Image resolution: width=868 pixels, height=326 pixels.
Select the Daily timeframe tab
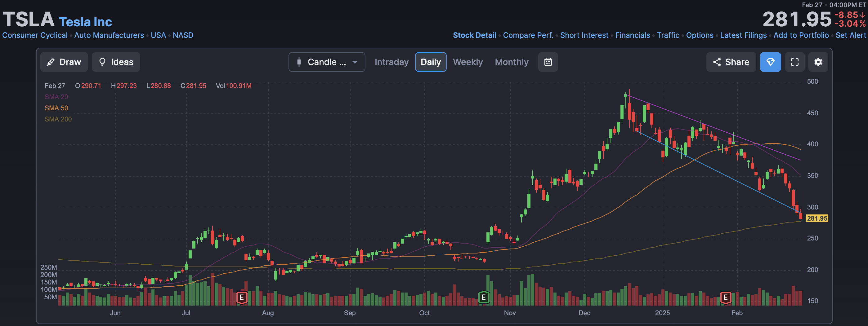[x=431, y=62]
